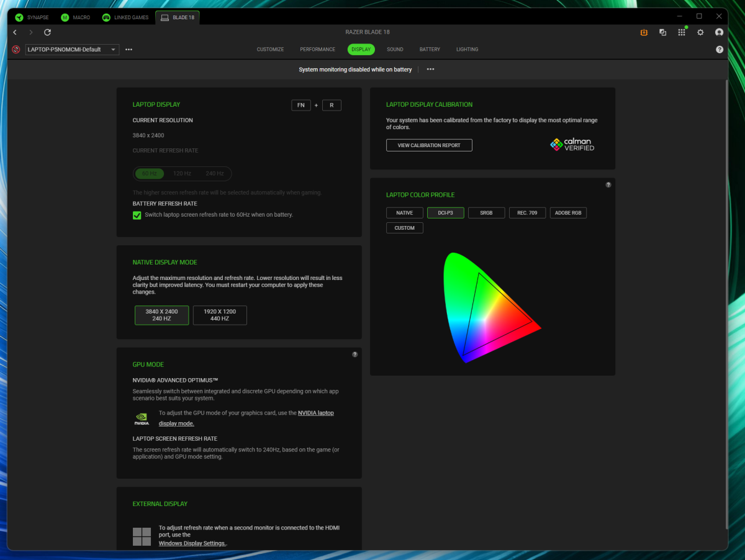Select the Display section
The height and width of the screenshot is (560, 745).
pos(361,50)
